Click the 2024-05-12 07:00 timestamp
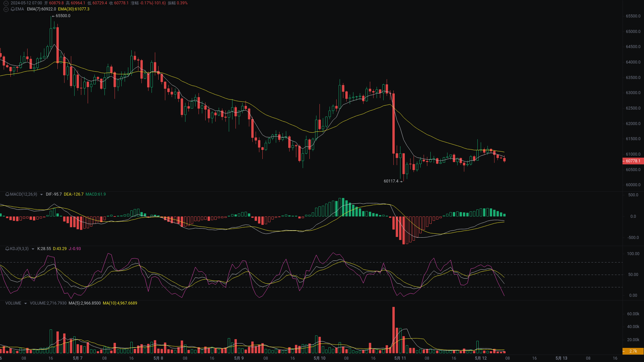 [x=27, y=3]
